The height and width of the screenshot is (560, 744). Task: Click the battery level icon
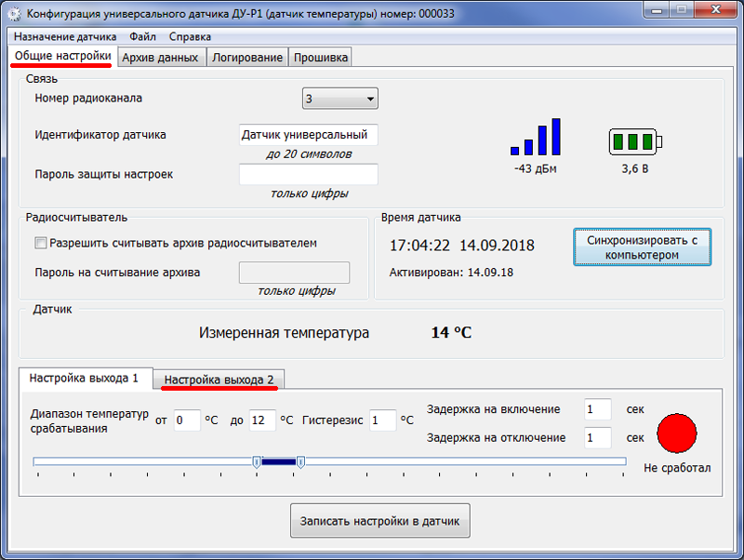[635, 141]
